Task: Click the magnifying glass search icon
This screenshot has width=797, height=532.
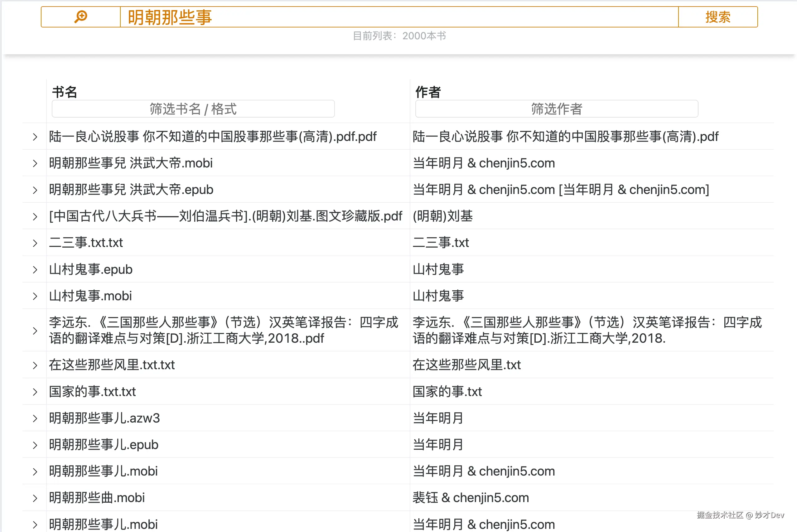Action: click(x=81, y=17)
